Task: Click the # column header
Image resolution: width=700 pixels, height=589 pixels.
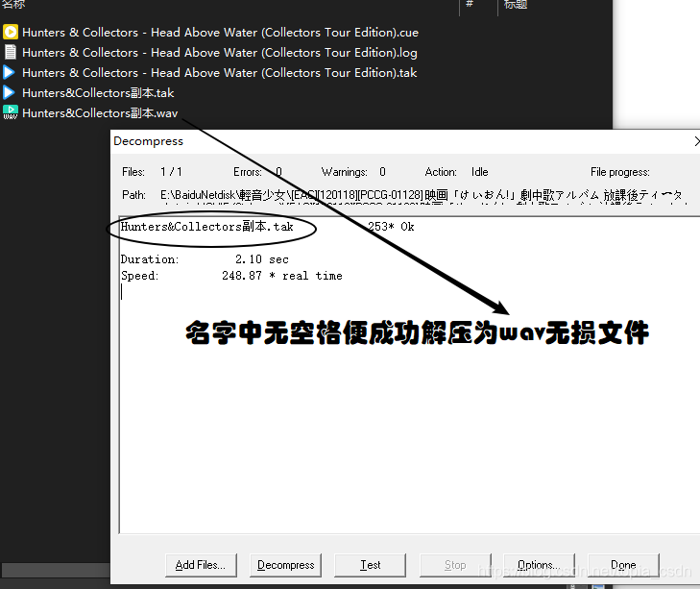Action: pos(470,5)
